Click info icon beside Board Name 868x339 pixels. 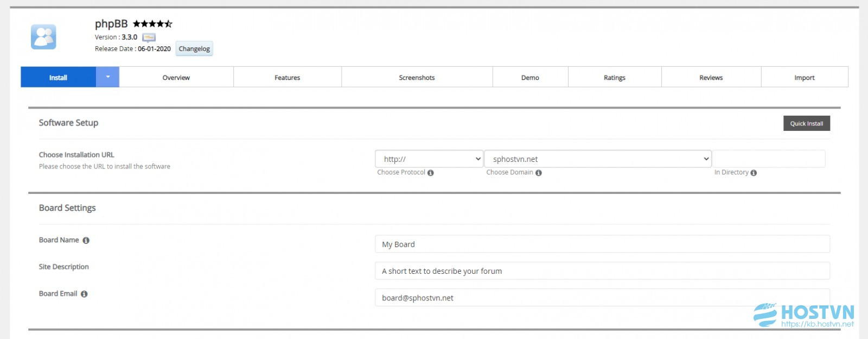click(86, 240)
